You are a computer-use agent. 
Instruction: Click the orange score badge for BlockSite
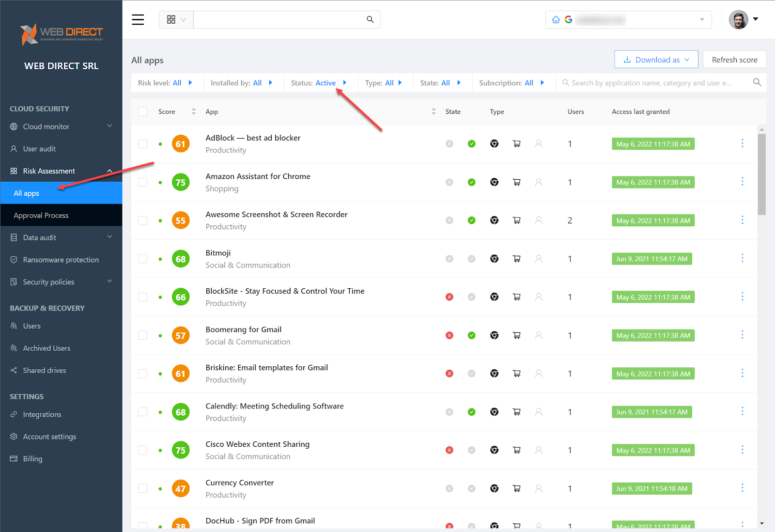coord(181,297)
